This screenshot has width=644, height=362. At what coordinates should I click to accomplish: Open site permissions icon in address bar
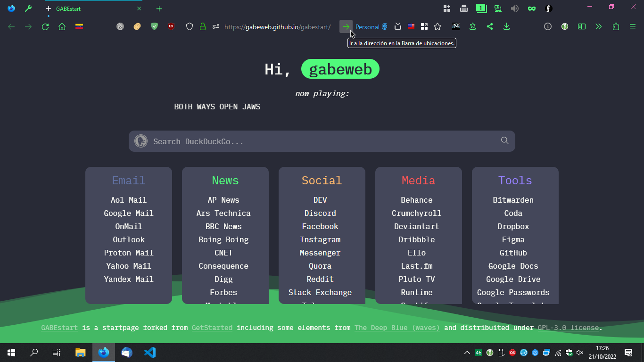click(x=216, y=27)
